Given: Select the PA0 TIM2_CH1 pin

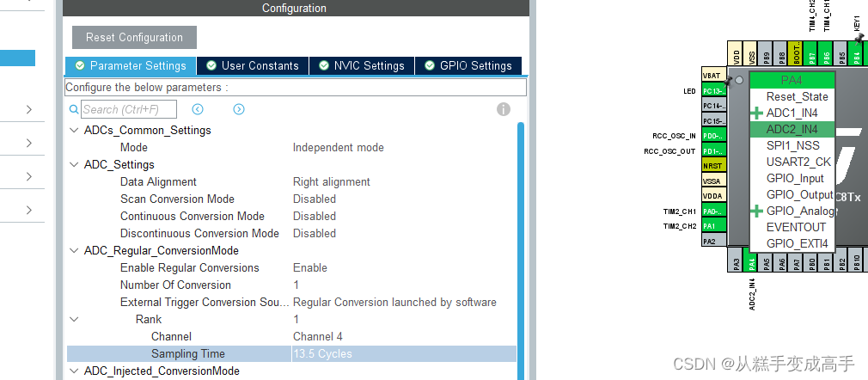Looking at the screenshot, I should (x=713, y=211).
